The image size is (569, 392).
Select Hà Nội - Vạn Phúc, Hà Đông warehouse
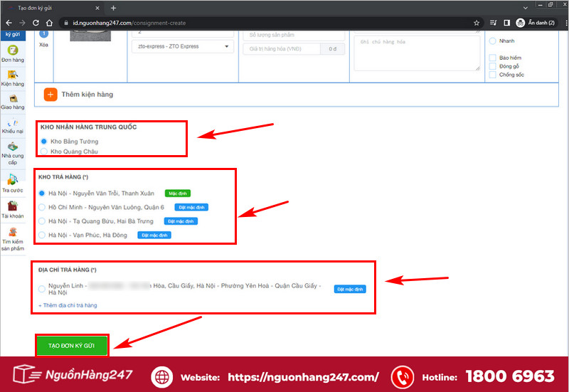click(x=42, y=235)
